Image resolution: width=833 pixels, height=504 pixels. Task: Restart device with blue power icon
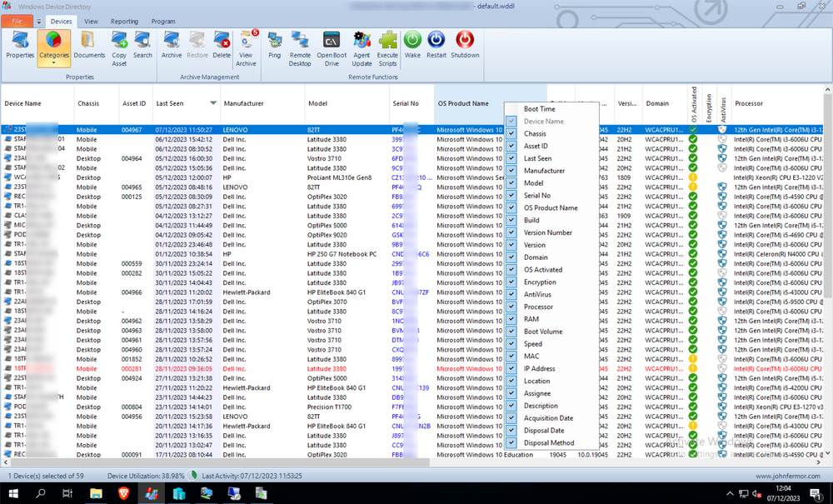tap(436, 45)
